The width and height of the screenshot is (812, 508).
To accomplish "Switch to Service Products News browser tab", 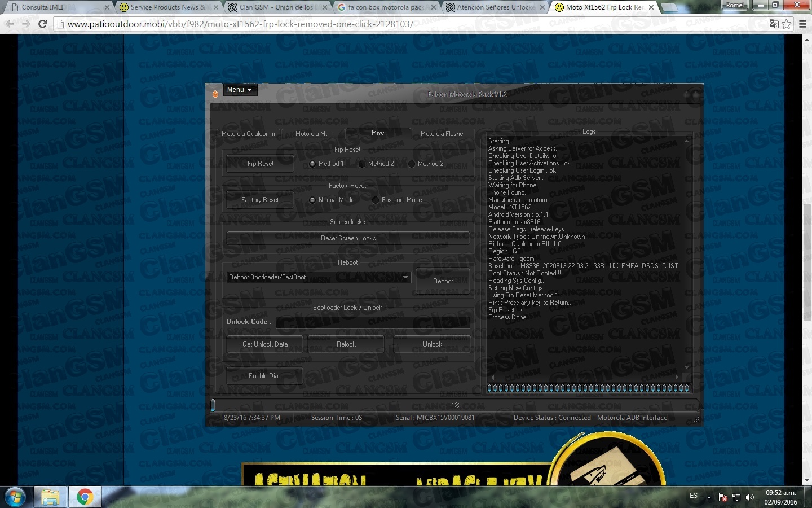I will click(168, 7).
